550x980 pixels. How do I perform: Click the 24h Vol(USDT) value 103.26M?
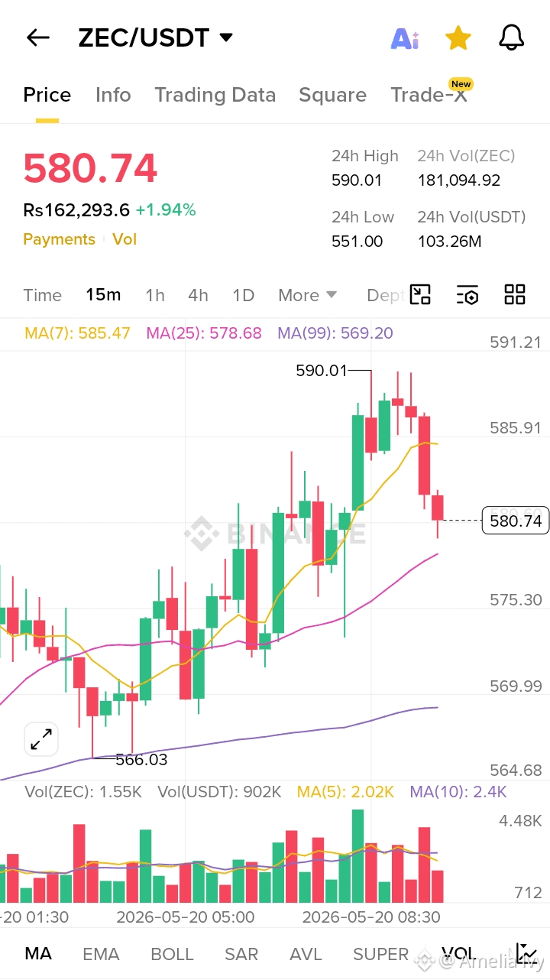pos(449,242)
